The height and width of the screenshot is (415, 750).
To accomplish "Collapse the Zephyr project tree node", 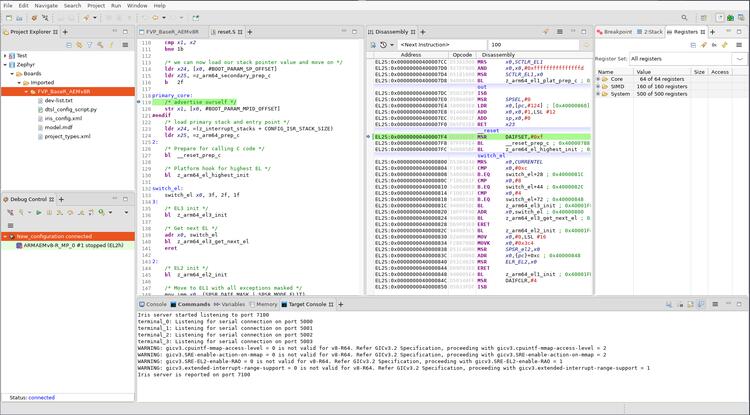I will click(x=6, y=64).
